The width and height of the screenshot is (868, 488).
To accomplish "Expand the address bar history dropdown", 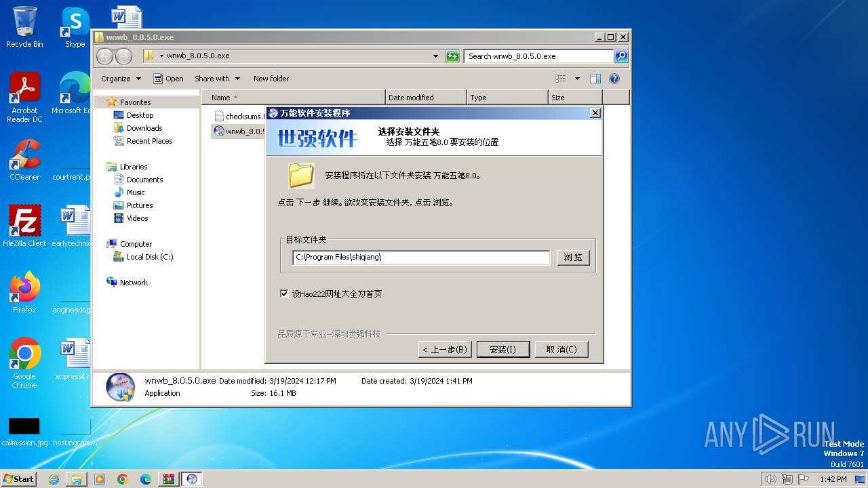I will tap(435, 56).
